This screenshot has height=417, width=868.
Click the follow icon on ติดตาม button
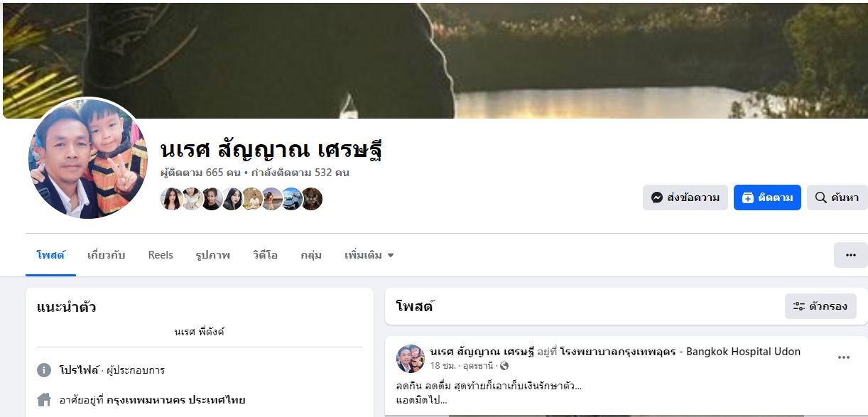click(x=747, y=197)
